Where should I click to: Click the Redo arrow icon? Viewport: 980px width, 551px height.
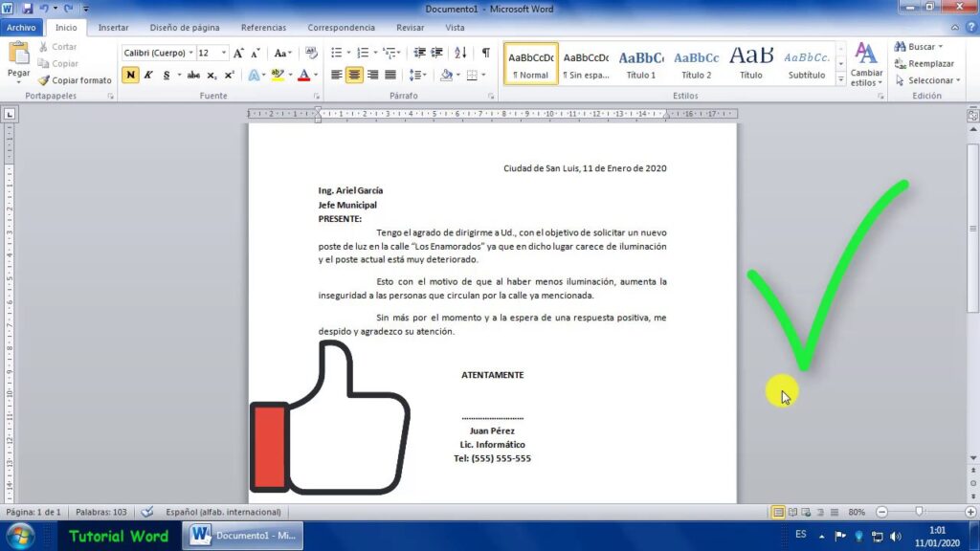click(x=69, y=9)
